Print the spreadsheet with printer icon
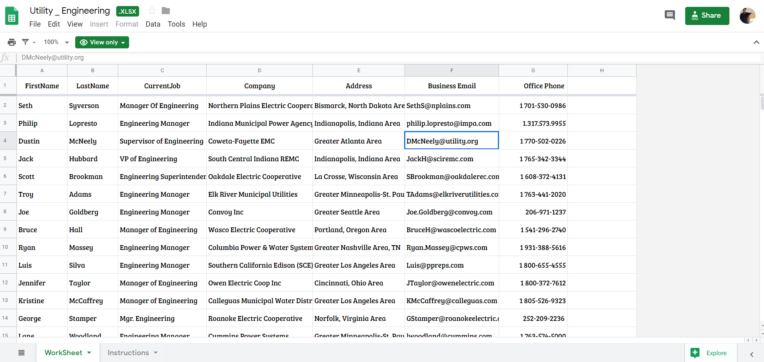 point(12,42)
